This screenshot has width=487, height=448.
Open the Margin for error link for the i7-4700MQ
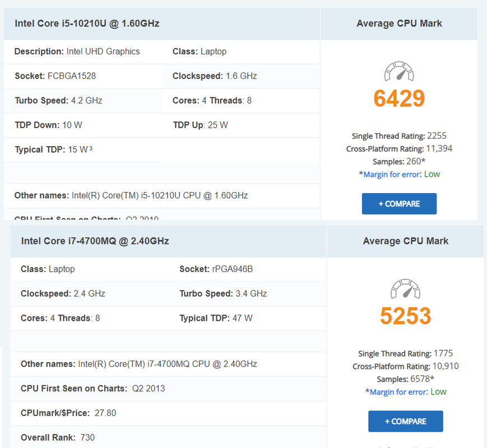(x=398, y=392)
